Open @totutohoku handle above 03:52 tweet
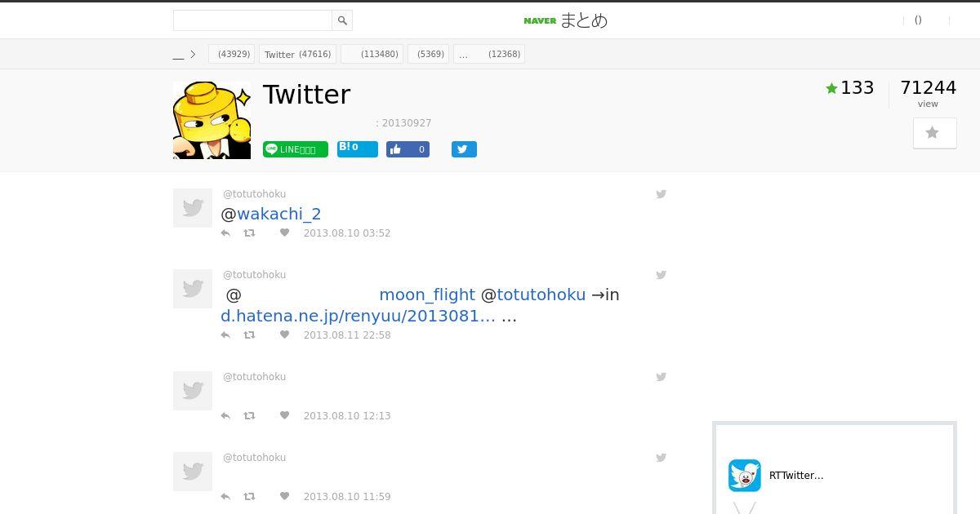 [254, 194]
